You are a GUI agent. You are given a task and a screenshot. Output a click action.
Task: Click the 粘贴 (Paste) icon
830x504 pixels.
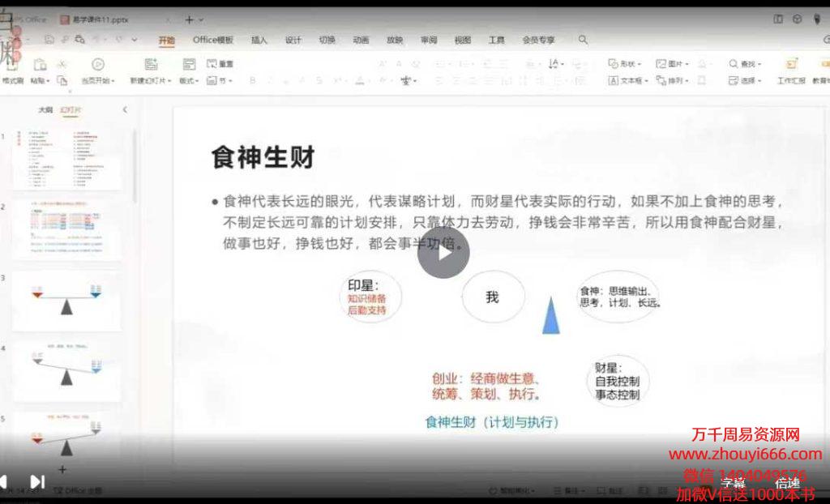point(38,66)
